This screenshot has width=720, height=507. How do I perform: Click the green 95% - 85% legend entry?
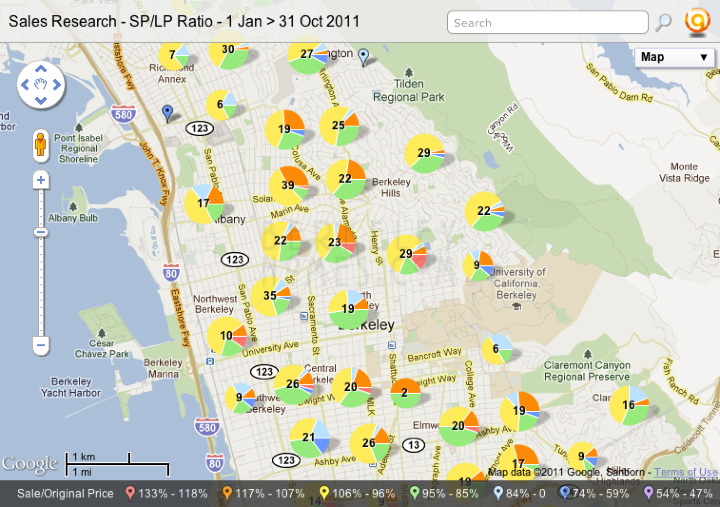coord(444,493)
